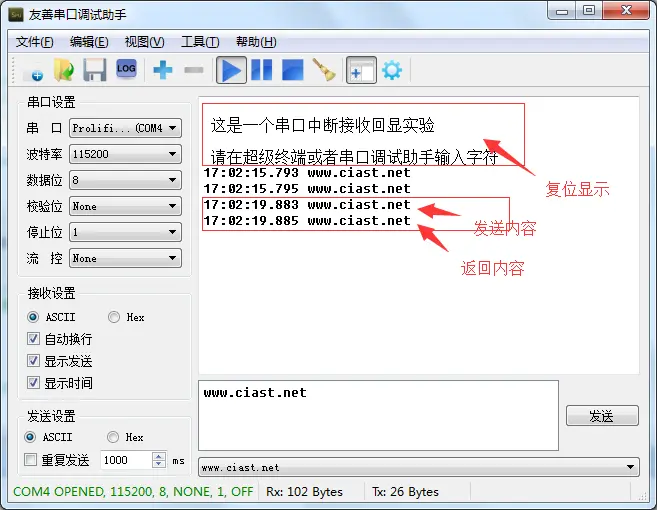Click the app icon in title bar
657x510 pixels.
pyautogui.click(x=16, y=15)
